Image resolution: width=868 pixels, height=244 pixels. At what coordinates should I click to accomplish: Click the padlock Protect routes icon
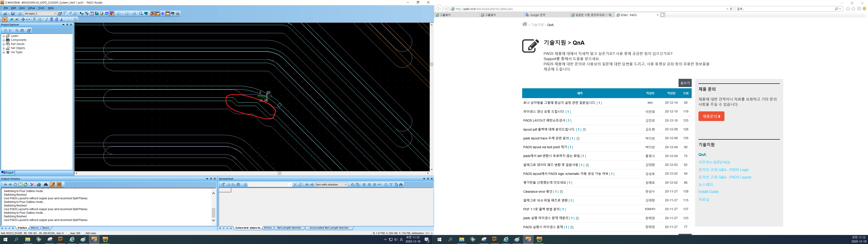(x=52, y=19)
